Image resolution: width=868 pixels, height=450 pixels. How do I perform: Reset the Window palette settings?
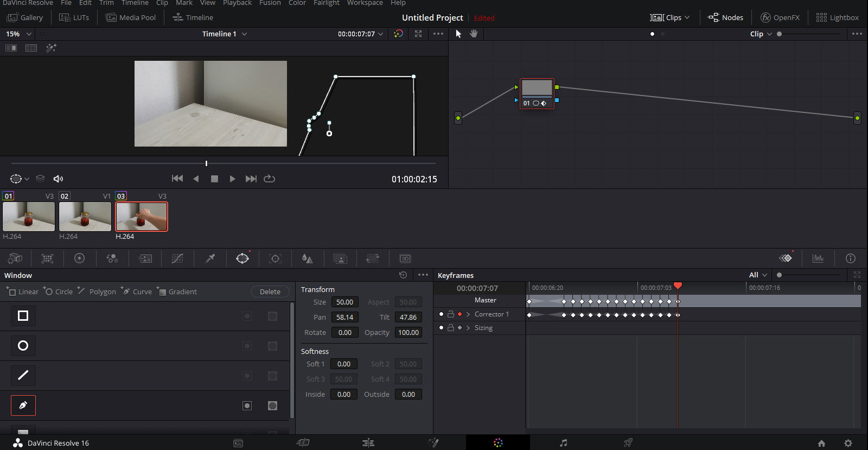[x=403, y=275]
